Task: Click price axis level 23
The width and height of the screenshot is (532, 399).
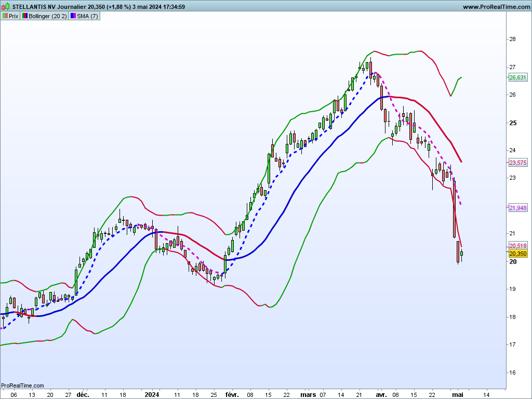Action: click(x=512, y=178)
